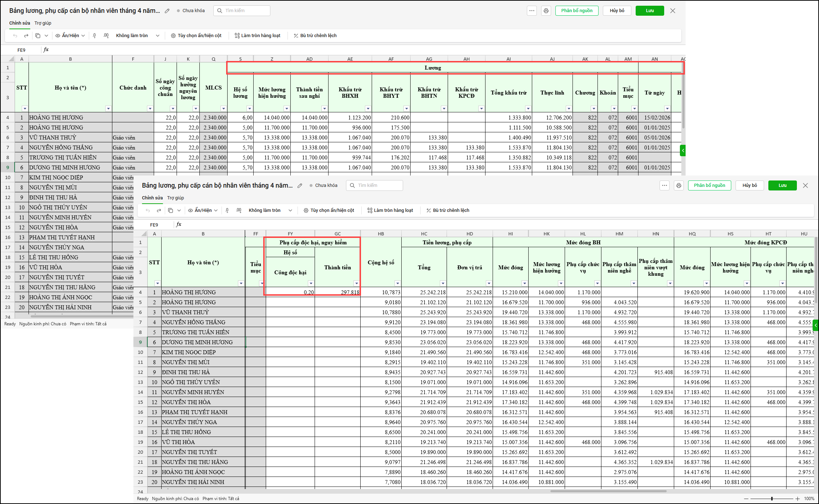This screenshot has width=819, height=504.
Task: Click select-all corner of bottom spreadsheet
Action: pos(141,234)
